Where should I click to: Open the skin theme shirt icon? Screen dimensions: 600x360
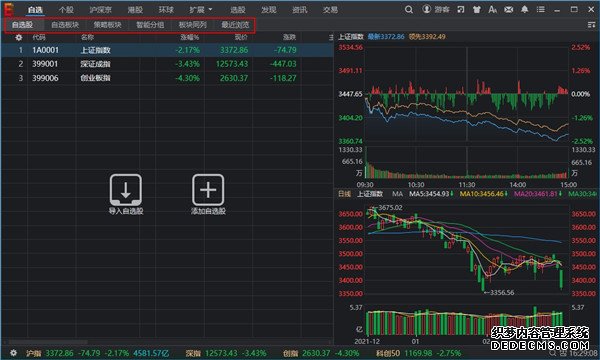(x=476, y=10)
